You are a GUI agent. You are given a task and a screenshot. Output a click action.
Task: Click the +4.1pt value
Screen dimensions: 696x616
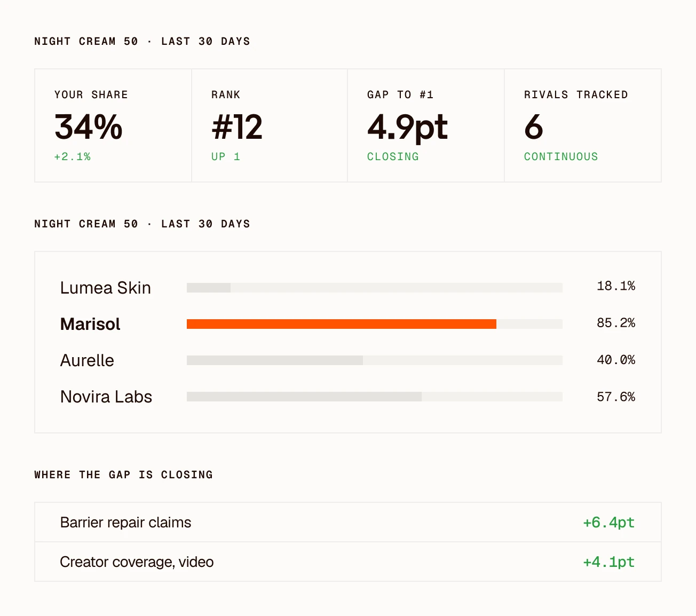click(x=609, y=562)
